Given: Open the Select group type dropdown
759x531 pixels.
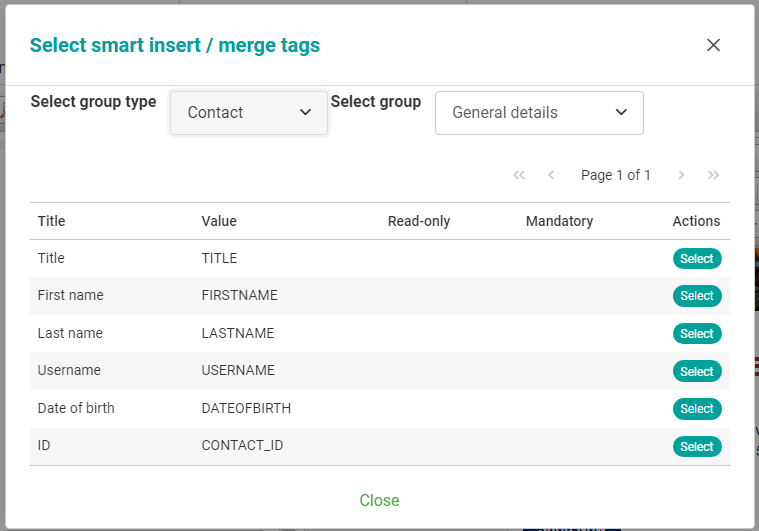Looking at the screenshot, I should [x=249, y=113].
